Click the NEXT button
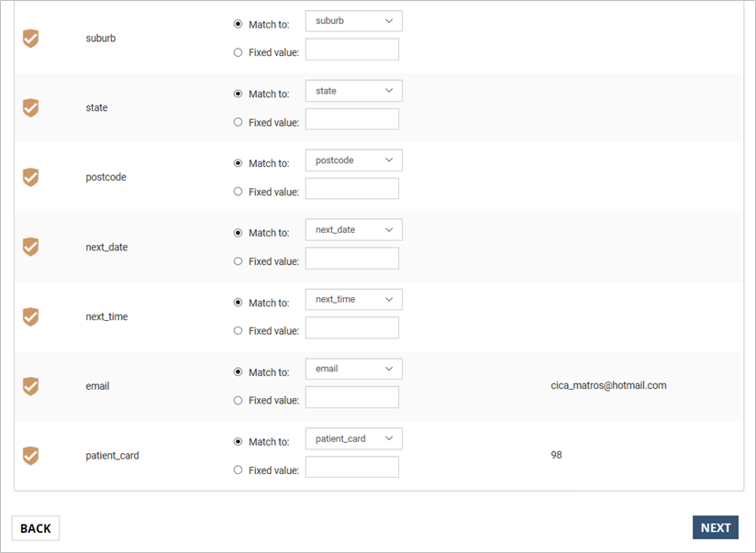 tap(716, 528)
